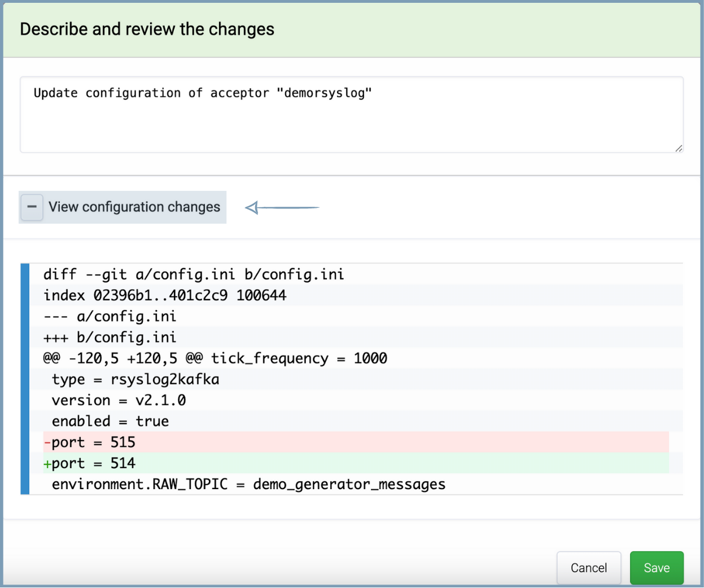Click the blue bar beside the diff
The height and width of the screenshot is (588, 704).
(x=25, y=378)
